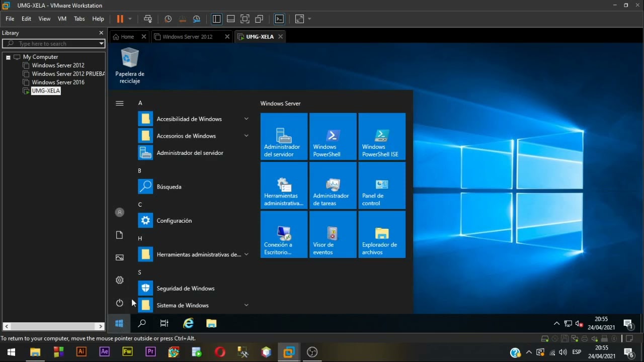This screenshot has height=362, width=644.
Task: Close the UMG-XELA tab
Action: pyautogui.click(x=280, y=37)
